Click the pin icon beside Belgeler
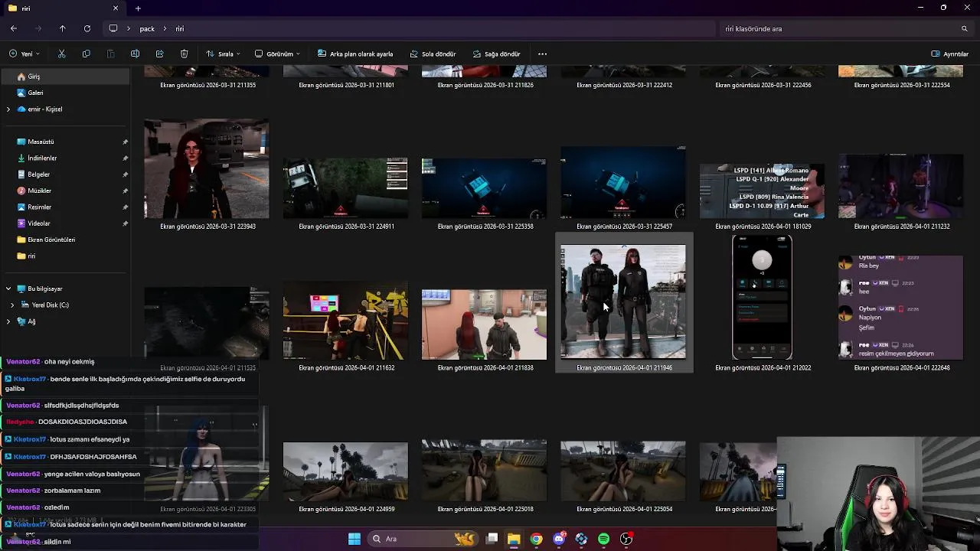This screenshot has width=980, height=551. click(125, 174)
